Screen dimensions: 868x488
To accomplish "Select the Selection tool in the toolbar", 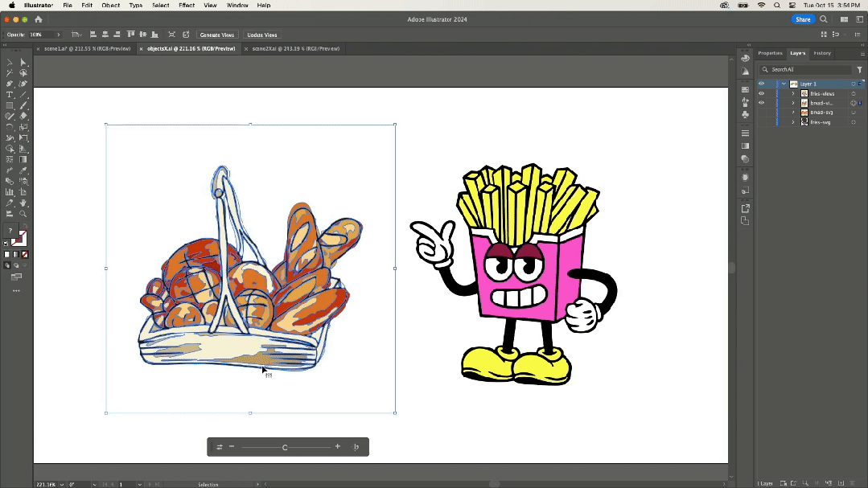I will point(10,62).
